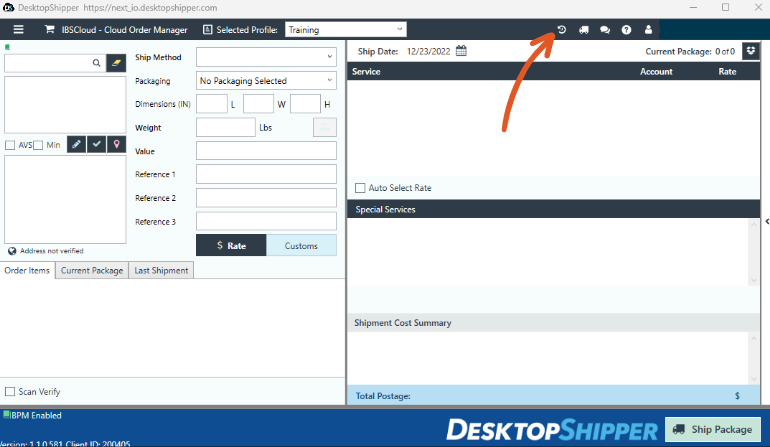
Task: Open the Ship Method dropdown
Action: 266,57
